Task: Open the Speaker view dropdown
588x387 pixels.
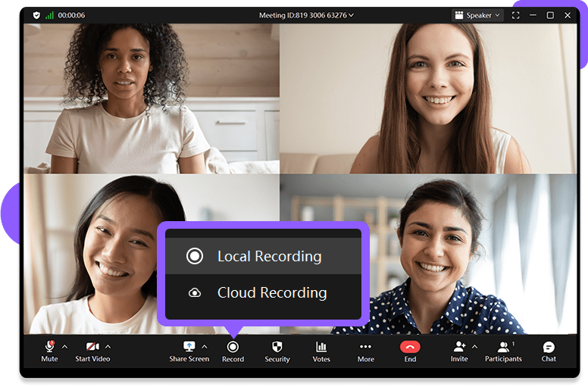Action: [x=477, y=15]
